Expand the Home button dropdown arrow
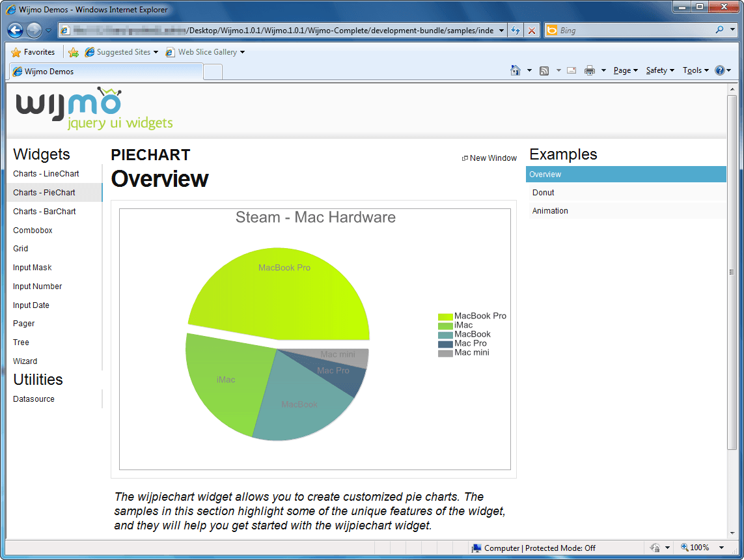The width and height of the screenshot is (744, 560). 529,70
